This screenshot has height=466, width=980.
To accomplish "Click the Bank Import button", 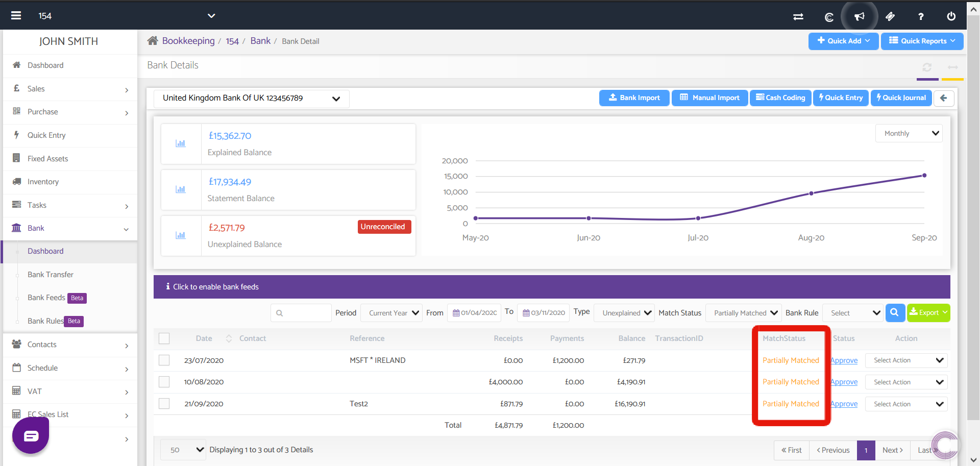I will tap(634, 98).
